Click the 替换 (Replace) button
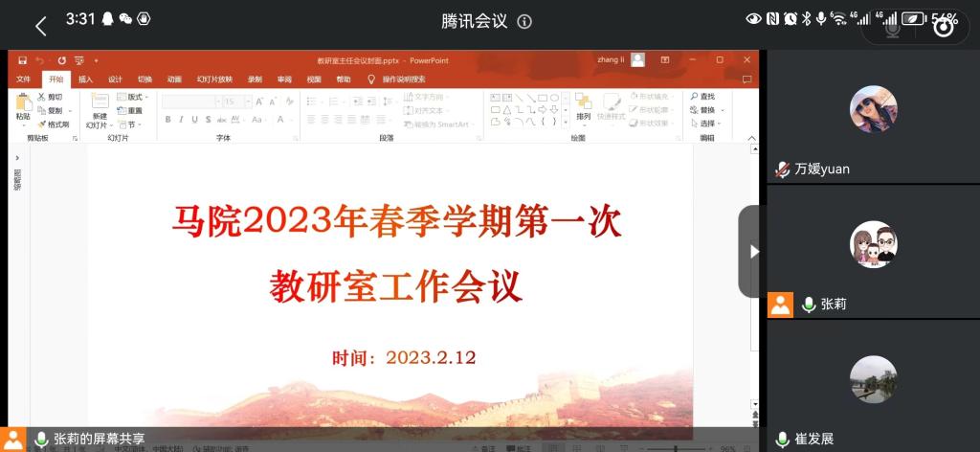 [706, 110]
